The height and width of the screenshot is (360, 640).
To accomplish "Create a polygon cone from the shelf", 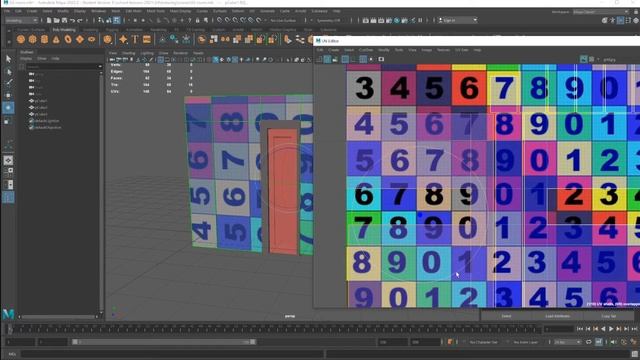I will [x=56, y=39].
